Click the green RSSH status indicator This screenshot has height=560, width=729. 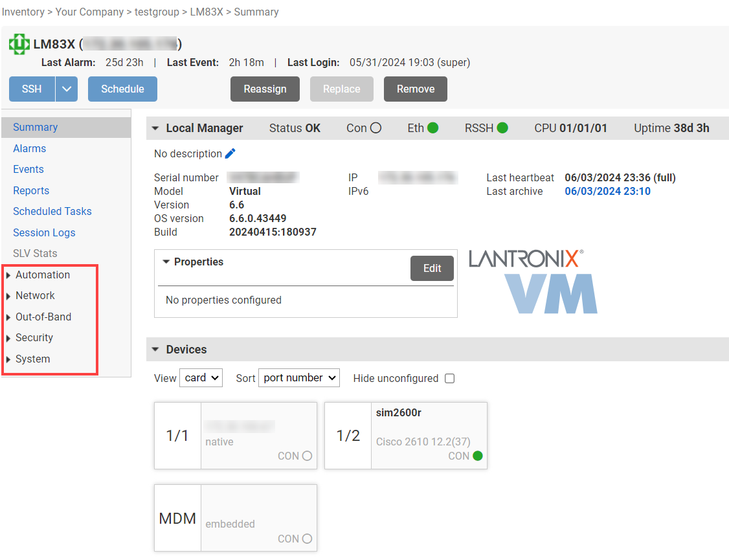[502, 128]
